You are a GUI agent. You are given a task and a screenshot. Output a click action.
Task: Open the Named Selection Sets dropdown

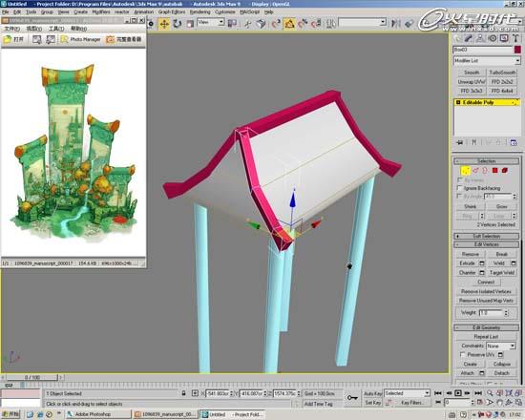pos(363,23)
